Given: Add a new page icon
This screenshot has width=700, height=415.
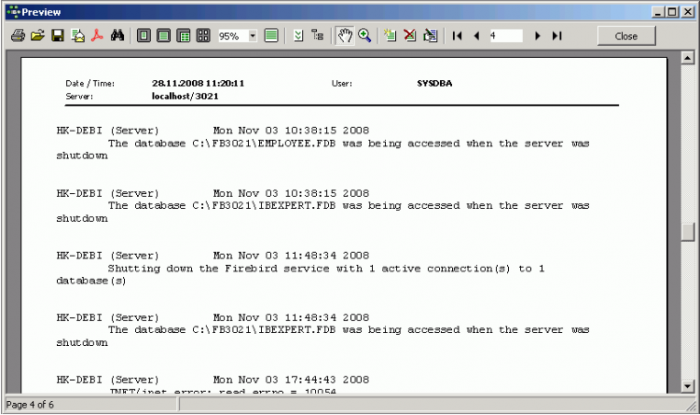Looking at the screenshot, I should (x=390, y=36).
